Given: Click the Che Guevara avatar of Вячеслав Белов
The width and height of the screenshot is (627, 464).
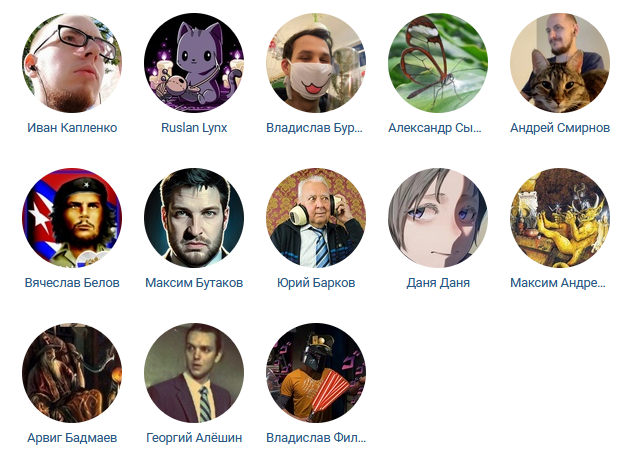Looking at the screenshot, I should [72, 218].
